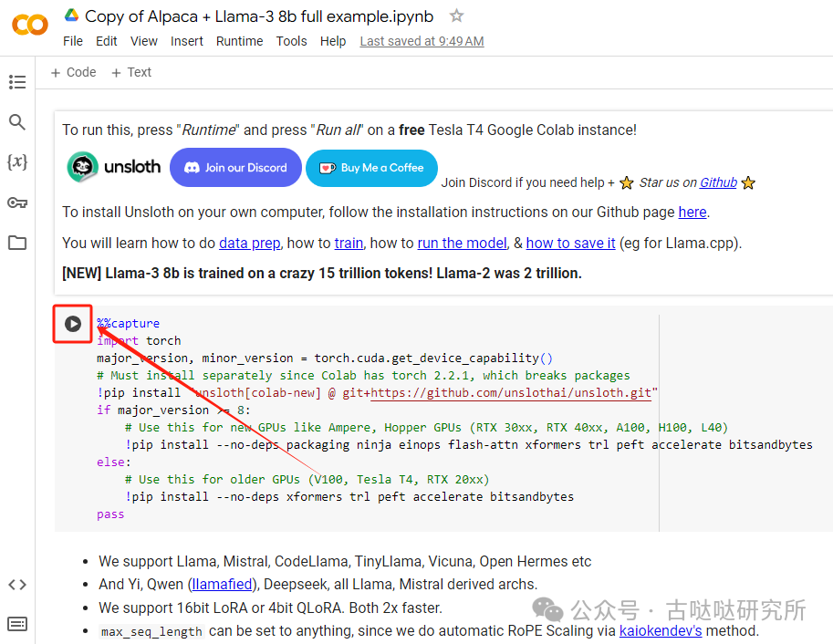Click the 'import torch' code line
This screenshot has height=644, width=833.
pos(139,340)
